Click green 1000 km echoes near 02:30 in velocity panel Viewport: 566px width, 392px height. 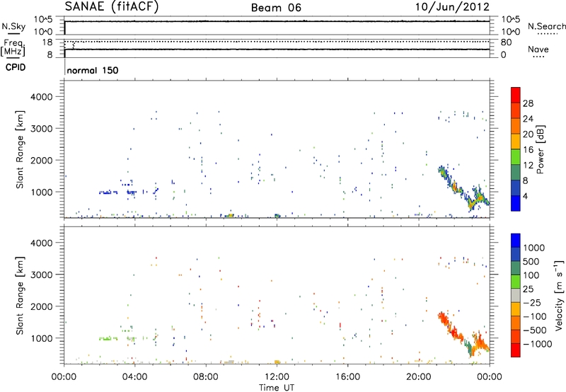tap(108, 339)
